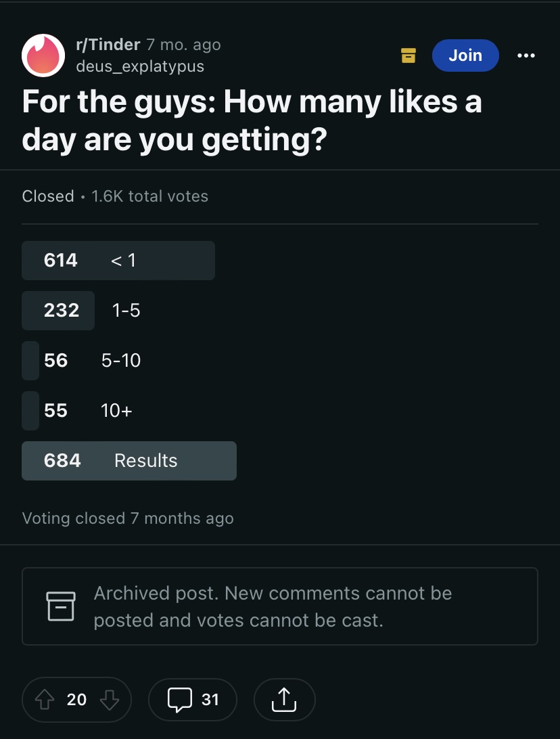Open the r/Tinder subreddit link
This screenshot has width=560, height=739.
click(x=108, y=44)
